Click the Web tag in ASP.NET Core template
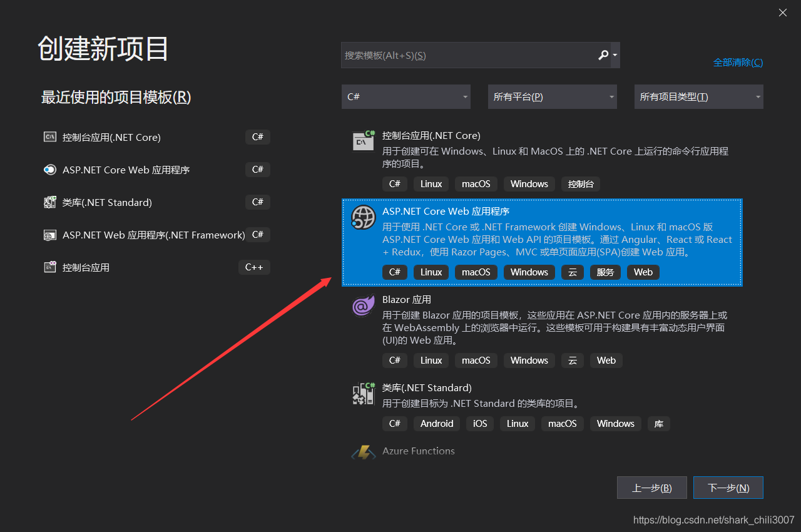 (x=643, y=272)
